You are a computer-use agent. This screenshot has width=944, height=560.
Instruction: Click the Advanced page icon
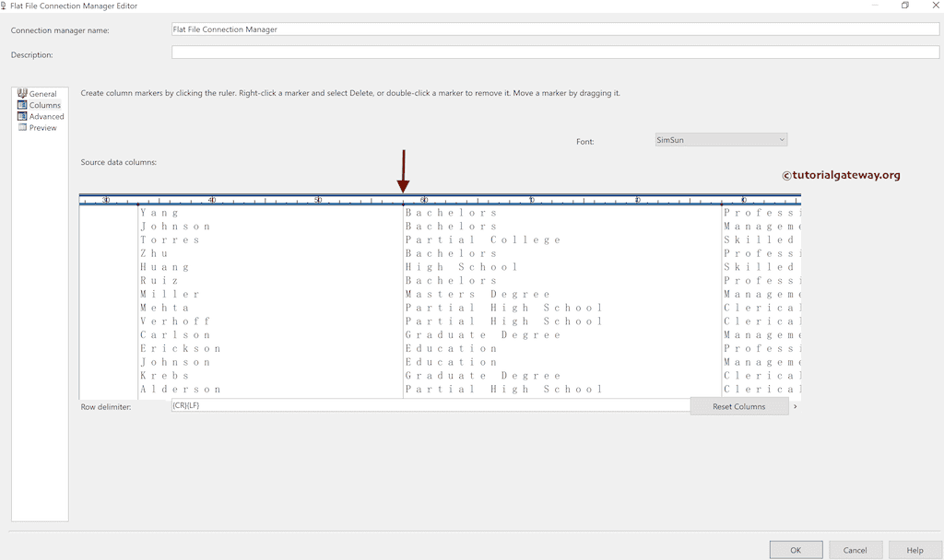pyautogui.click(x=22, y=116)
